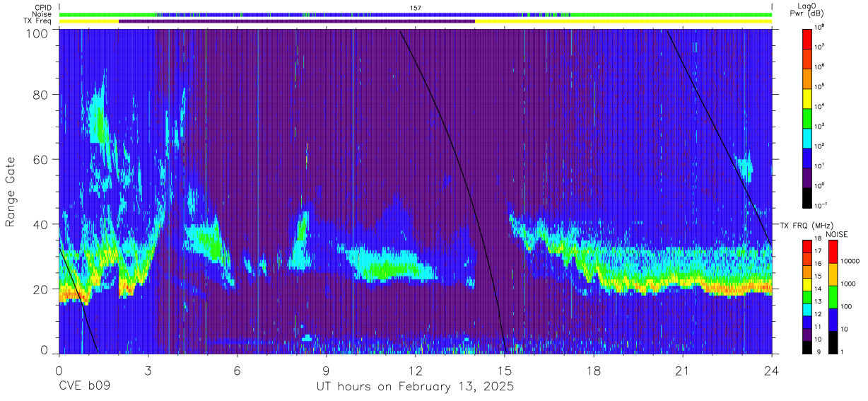Select the red swatch in TX FRQ legend

click(x=808, y=245)
